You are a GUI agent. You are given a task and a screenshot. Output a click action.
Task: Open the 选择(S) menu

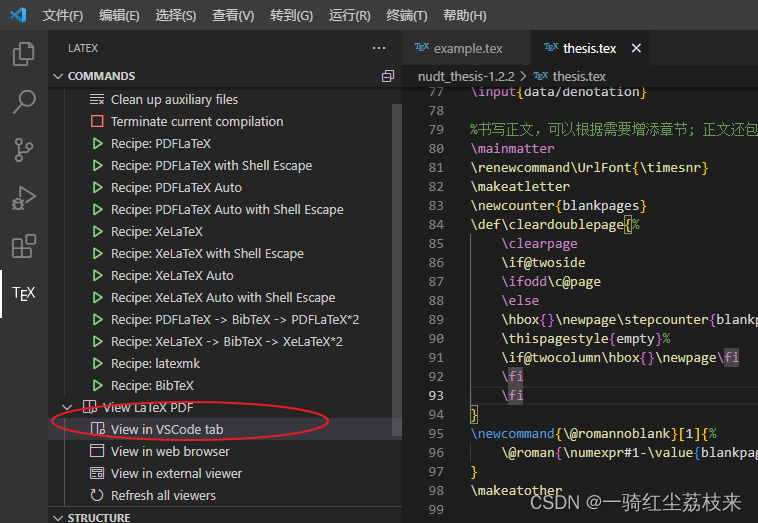tap(175, 15)
